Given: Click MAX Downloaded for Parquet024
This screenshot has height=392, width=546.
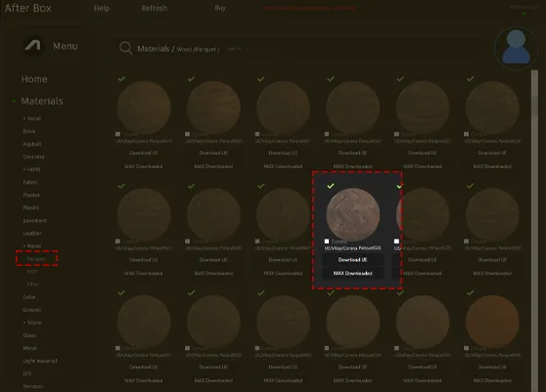Looking at the screenshot, I should coord(492,166).
